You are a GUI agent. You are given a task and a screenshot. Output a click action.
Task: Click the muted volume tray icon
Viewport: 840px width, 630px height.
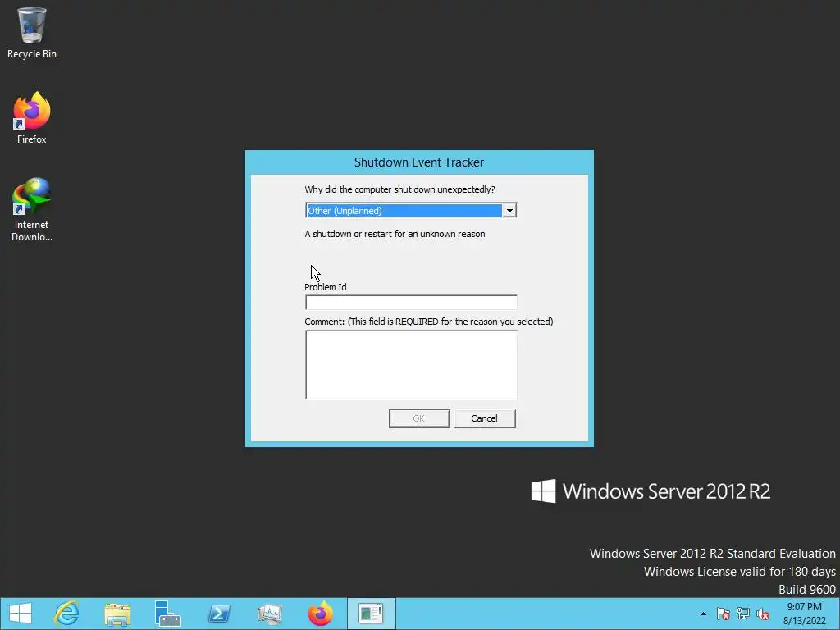click(763, 614)
